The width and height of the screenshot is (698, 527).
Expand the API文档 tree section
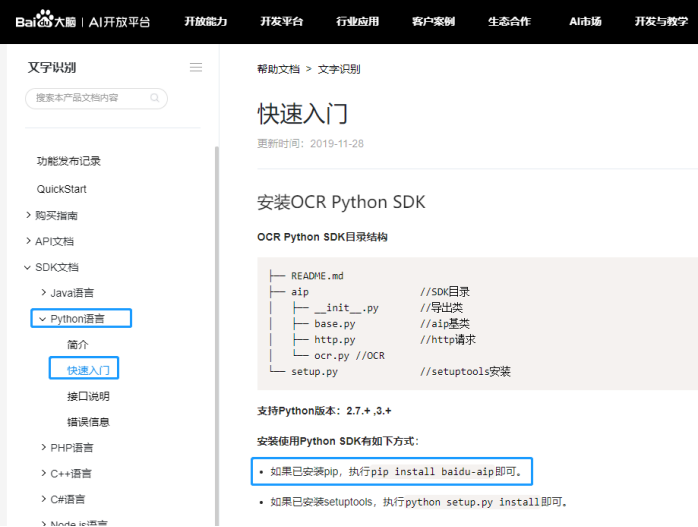point(28,241)
